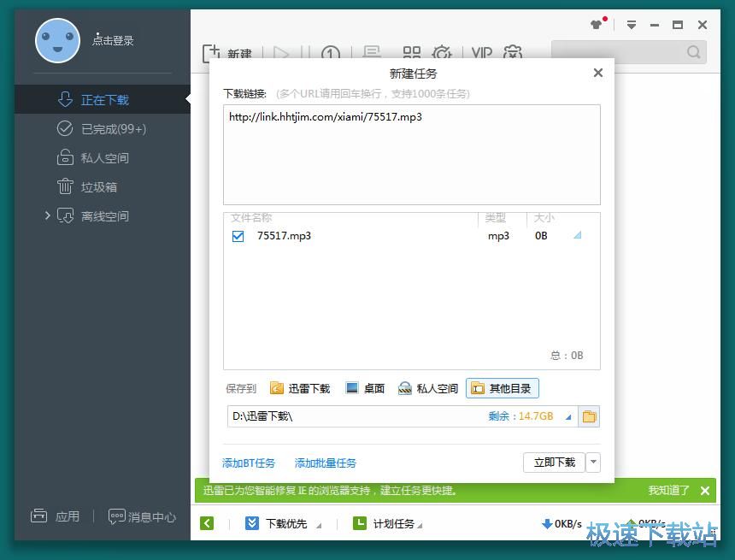Click the 立即下载 button
This screenshot has width=735, height=560.
[x=554, y=463]
